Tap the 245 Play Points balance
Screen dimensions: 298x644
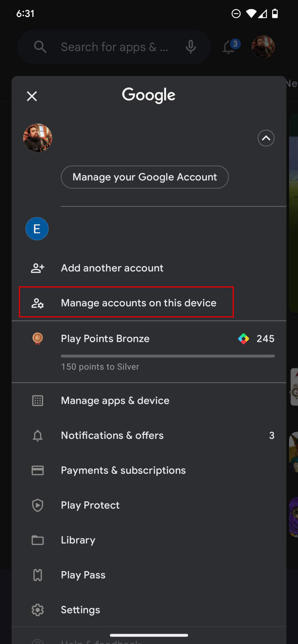tap(265, 338)
